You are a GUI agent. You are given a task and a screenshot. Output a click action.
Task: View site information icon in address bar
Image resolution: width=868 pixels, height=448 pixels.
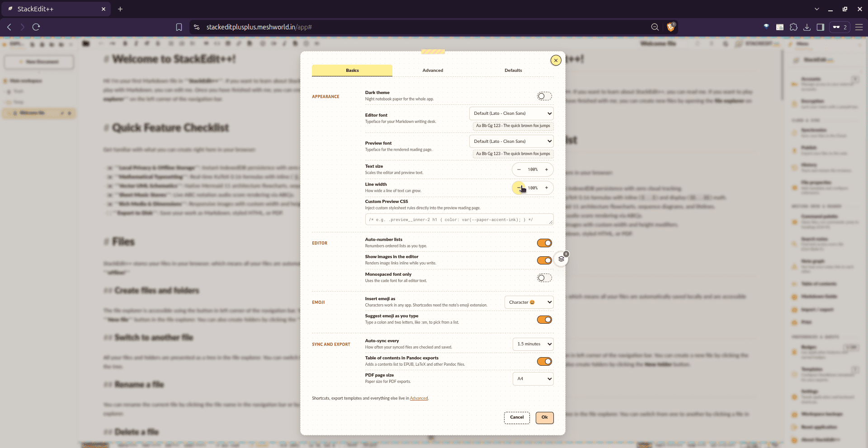tap(197, 27)
